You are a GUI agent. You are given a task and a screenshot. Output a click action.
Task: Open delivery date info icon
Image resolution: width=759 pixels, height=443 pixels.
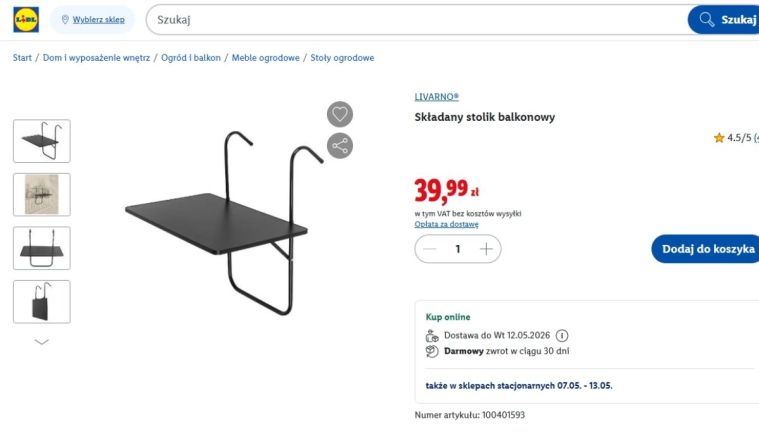pos(562,336)
